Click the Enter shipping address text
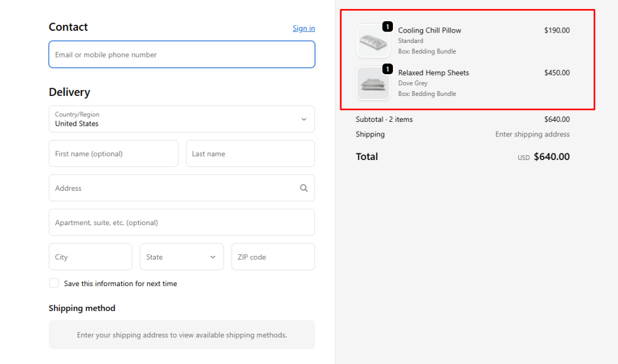Image resolution: width=618 pixels, height=364 pixels. click(x=532, y=134)
